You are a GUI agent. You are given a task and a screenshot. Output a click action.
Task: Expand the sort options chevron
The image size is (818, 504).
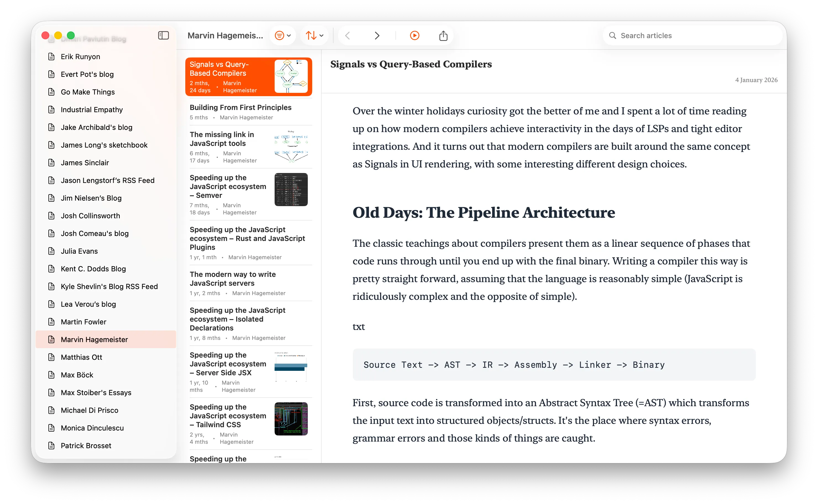[x=321, y=35]
